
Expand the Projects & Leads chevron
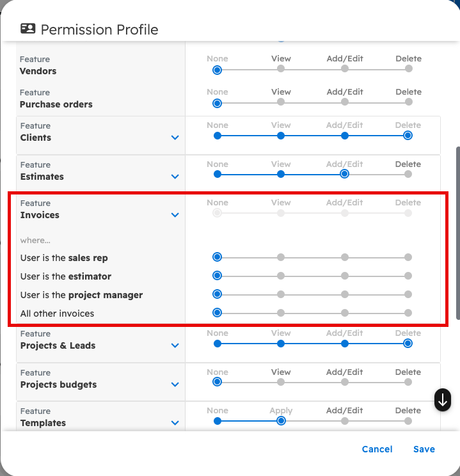click(x=175, y=345)
